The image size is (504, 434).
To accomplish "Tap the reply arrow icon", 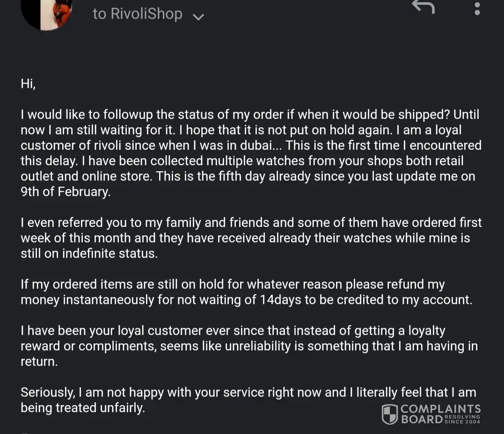I will pyautogui.click(x=423, y=7).
